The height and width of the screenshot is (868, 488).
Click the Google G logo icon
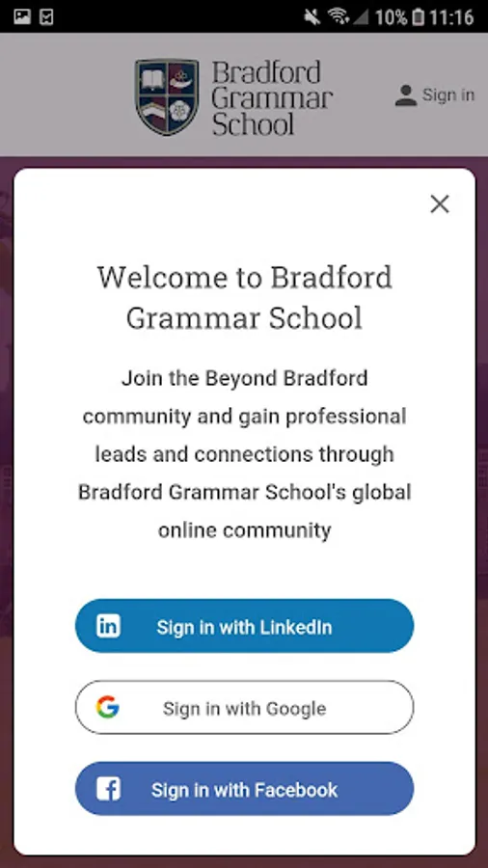[107, 707]
